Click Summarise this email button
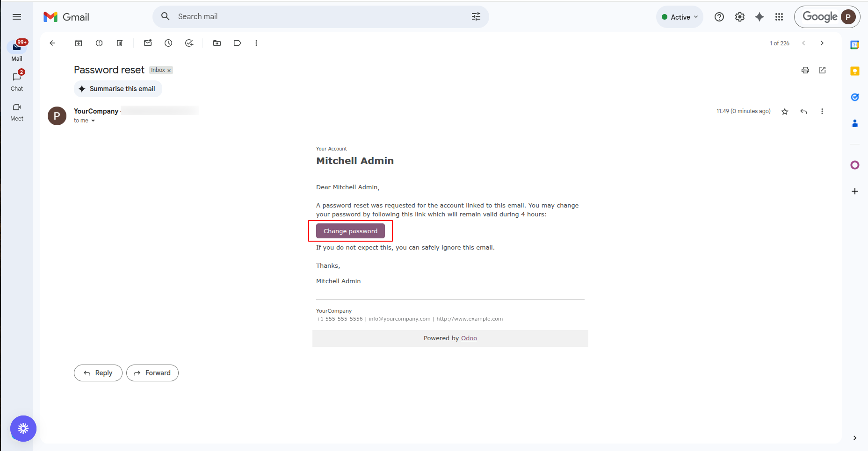Viewport: 868px width, 451px height. pyautogui.click(x=118, y=89)
